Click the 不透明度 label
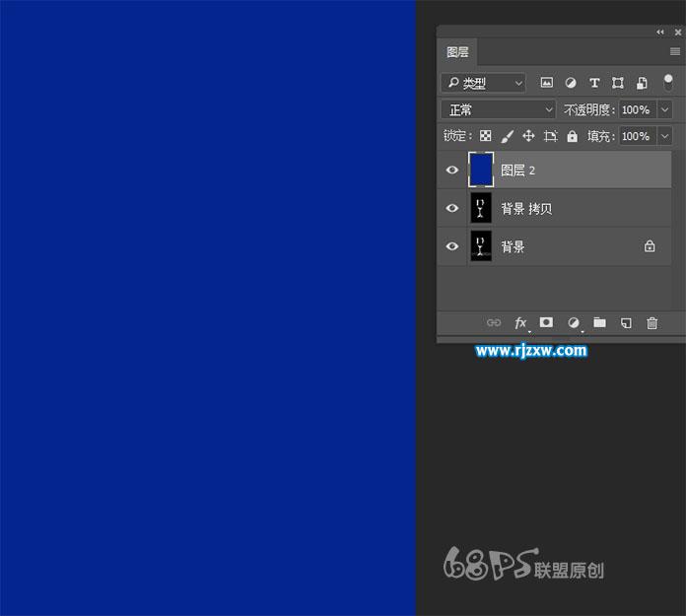686x616 pixels. [589, 109]
